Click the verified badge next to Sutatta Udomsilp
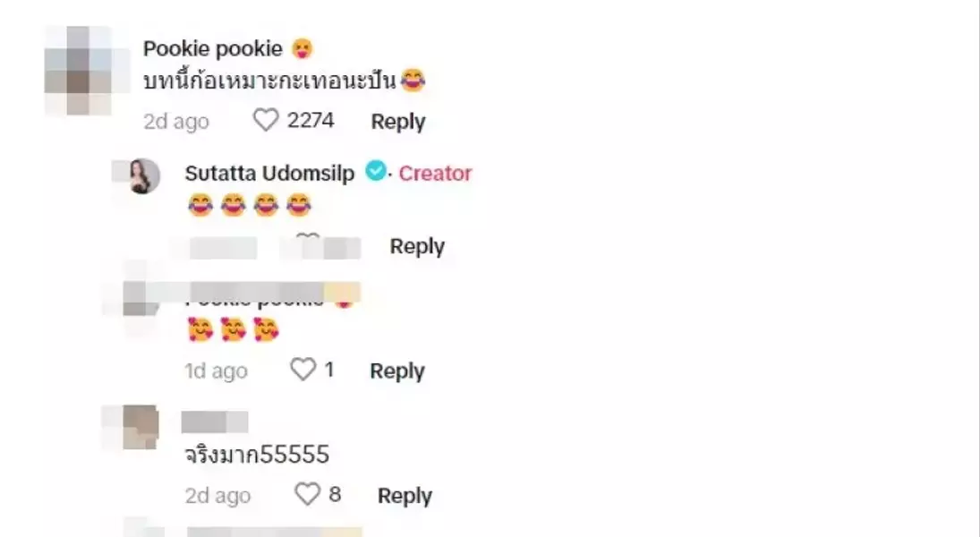This screenshot has height=537, width=980. [376, 172]
